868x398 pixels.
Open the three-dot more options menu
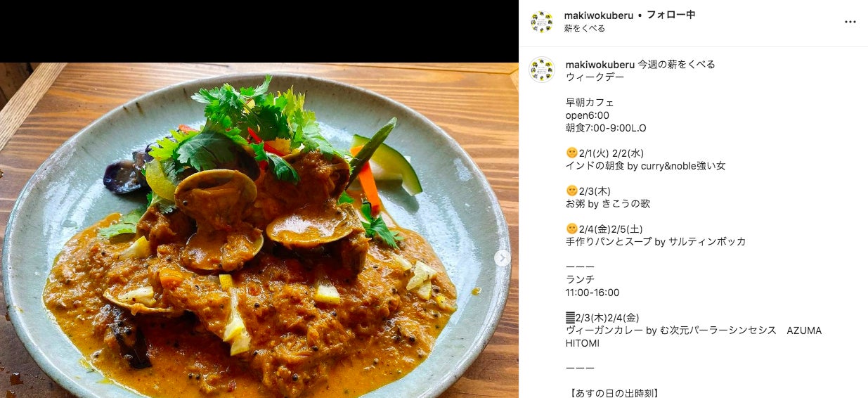click(850, 22)
